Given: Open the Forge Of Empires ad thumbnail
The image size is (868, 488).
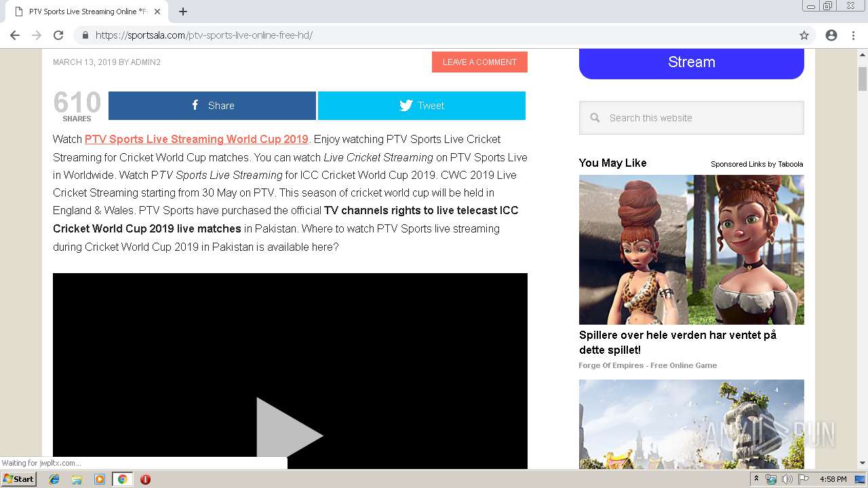Looking at the screenshot, I should point(692,249).
